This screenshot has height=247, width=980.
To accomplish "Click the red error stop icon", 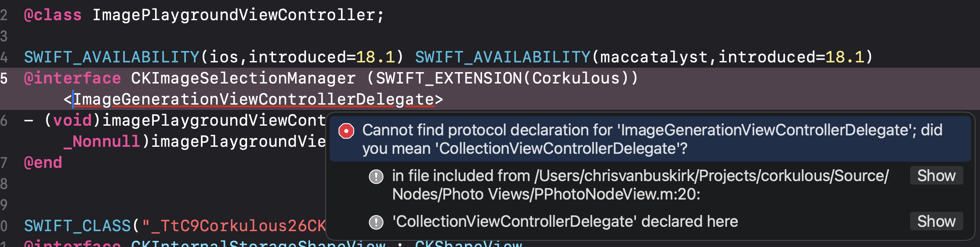I will click(x=346, y=131).
